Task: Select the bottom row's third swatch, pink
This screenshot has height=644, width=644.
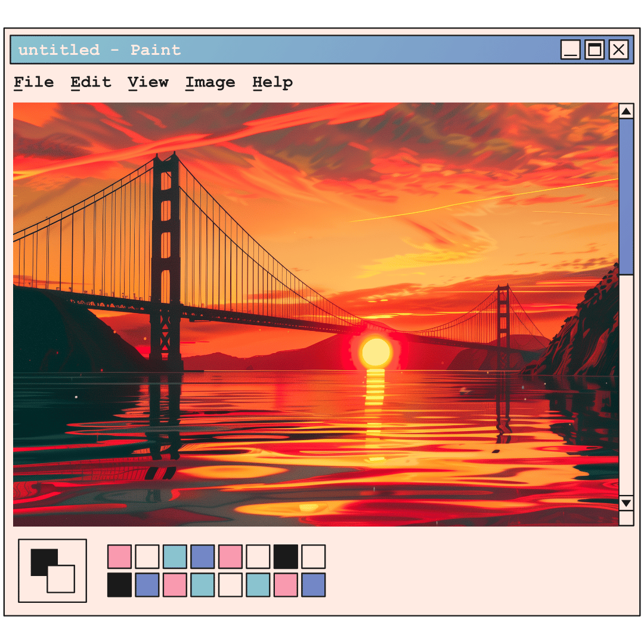Action: tap(175, 585)
